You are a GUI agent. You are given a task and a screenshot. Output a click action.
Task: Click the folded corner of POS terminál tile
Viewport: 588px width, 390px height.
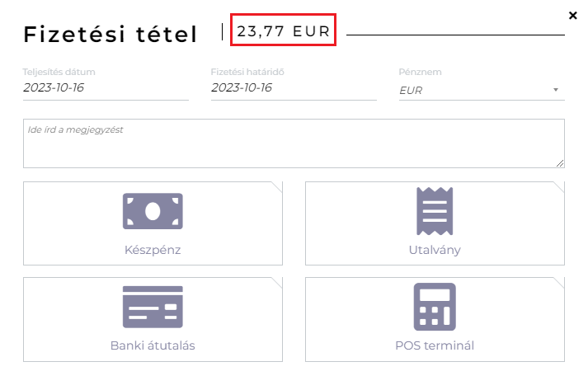point(559,283)
